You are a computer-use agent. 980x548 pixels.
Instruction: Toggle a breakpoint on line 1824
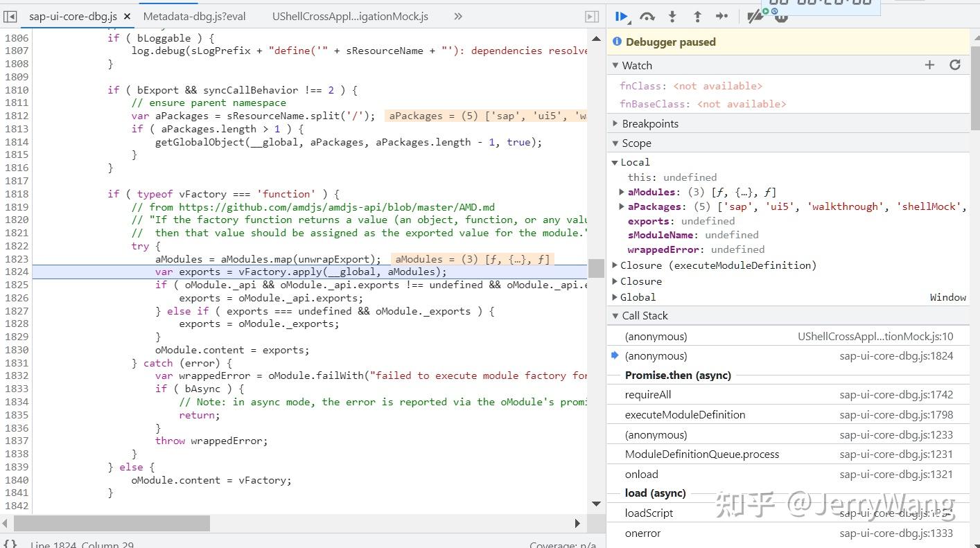click(x=17, y=272)
